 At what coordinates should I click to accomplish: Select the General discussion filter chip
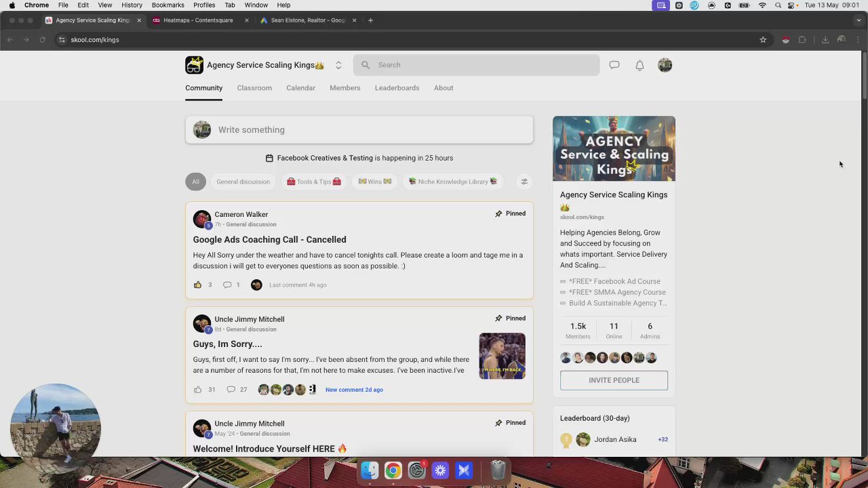[243, 182]
